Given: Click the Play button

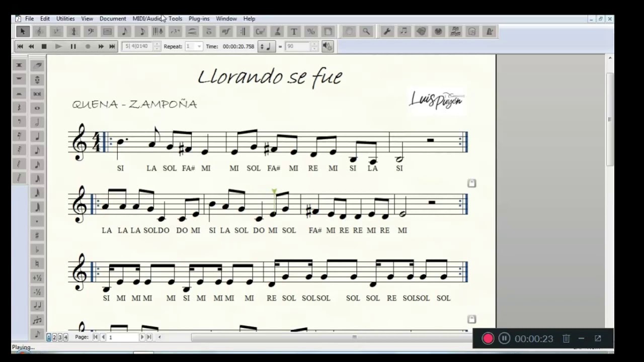Looking at the screenshot, I should coord(58,46).
